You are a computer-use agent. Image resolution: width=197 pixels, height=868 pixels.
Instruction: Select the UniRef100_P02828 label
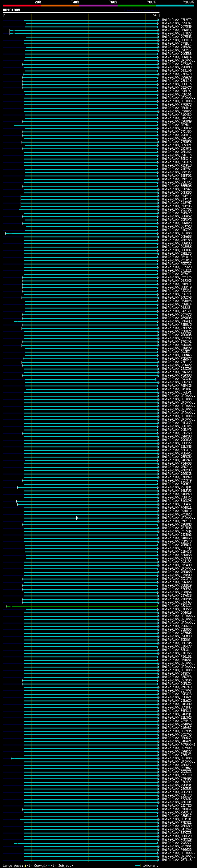[x=177, y=515]
